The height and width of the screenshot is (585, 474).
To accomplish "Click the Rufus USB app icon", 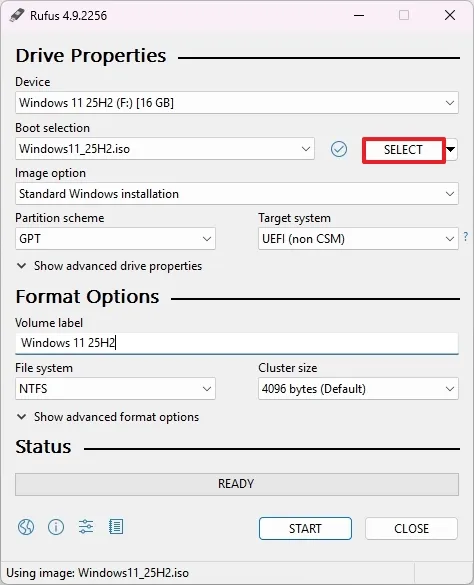I will [x=17, y=15].
